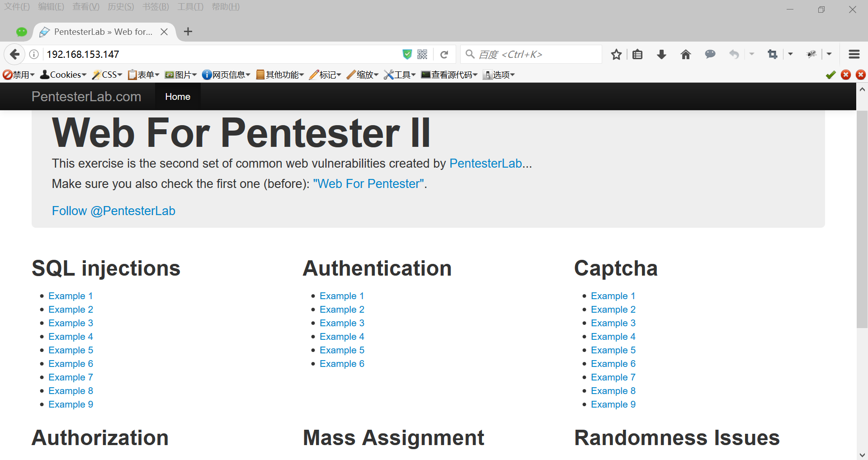Image resolution: width=868 pixels, height=460 pixels.
Task: Open the 工具(T) menu in menu bar
Action: 190,7
